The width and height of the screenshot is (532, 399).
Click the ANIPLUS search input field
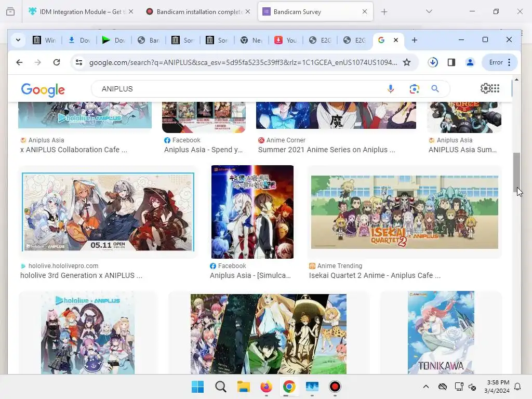pyautogui.click(x=237, y=89)
